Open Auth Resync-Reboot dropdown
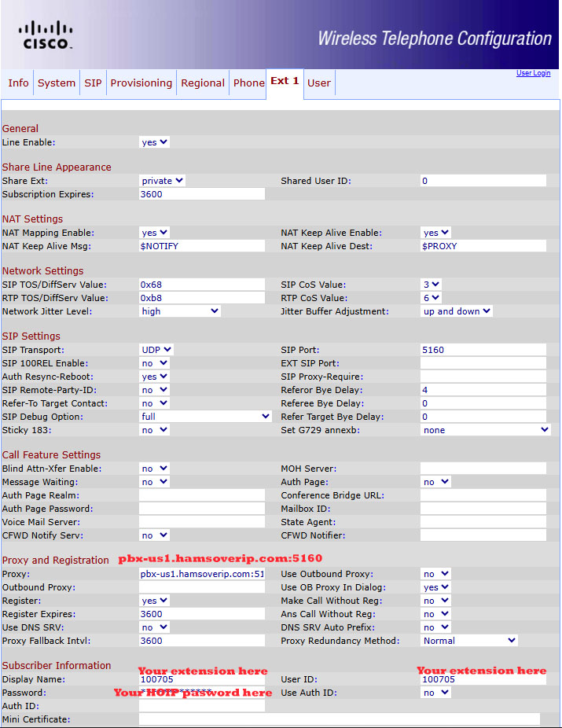 point(155,377)
